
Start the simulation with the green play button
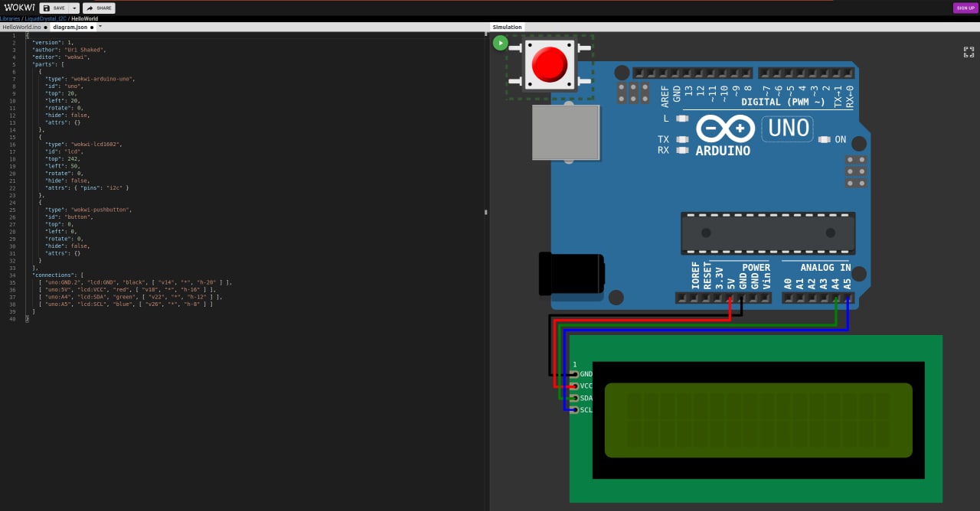(x=500, y=43)
